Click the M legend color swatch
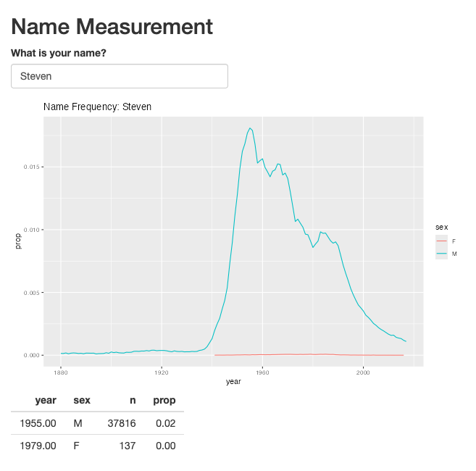This screenshot has height=471, width=476. (x=441, y=254)
